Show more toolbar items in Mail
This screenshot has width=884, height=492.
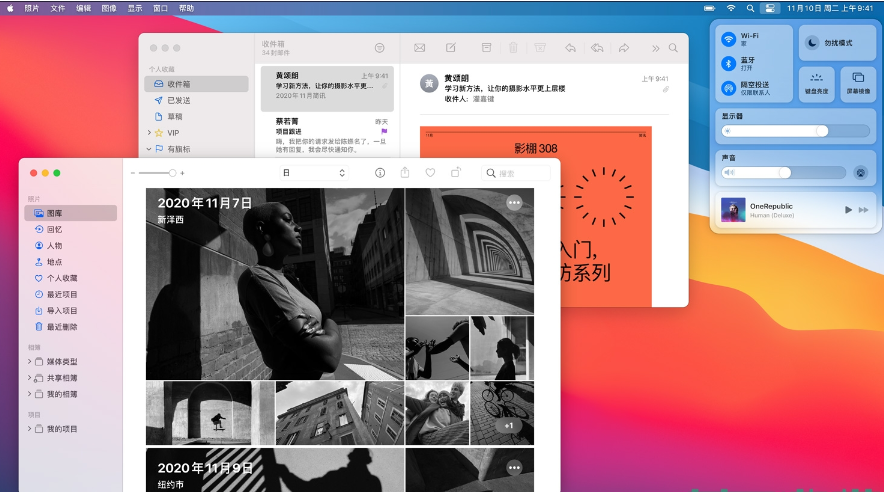click(x=656, y=48)
